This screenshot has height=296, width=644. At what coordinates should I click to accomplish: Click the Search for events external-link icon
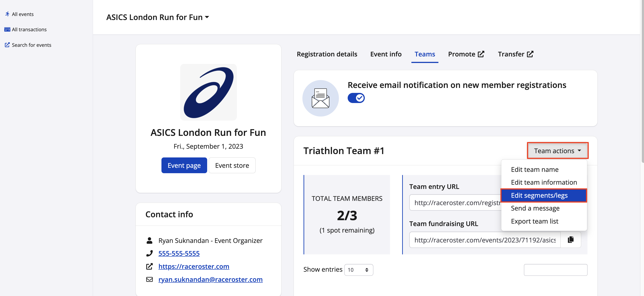tap(7, 45)
